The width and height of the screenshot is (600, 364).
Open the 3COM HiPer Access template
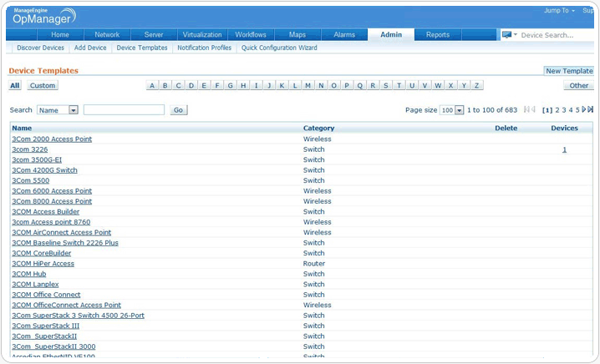click(43, 264)
